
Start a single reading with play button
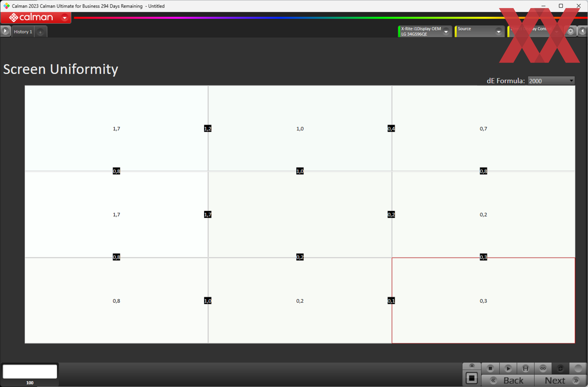508,368
